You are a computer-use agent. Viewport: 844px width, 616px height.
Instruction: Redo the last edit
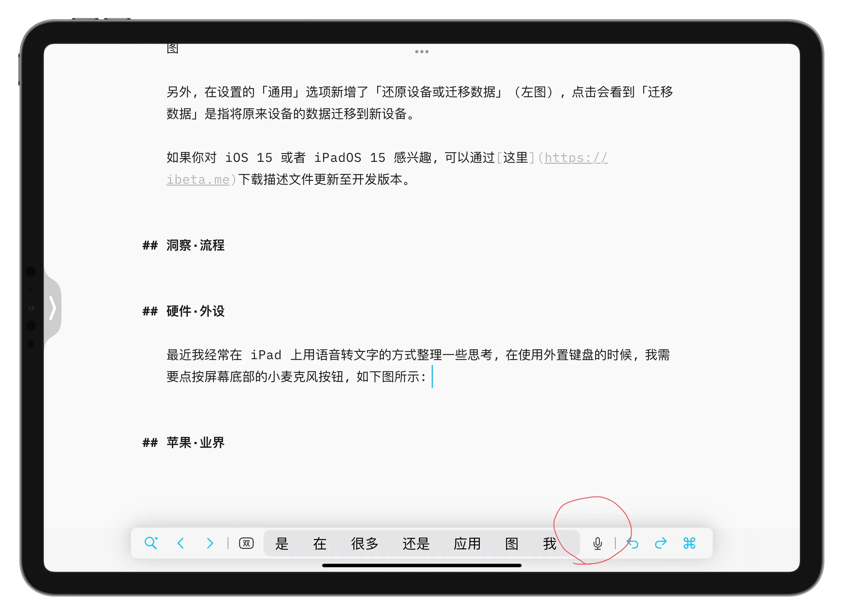click(661, 543)
